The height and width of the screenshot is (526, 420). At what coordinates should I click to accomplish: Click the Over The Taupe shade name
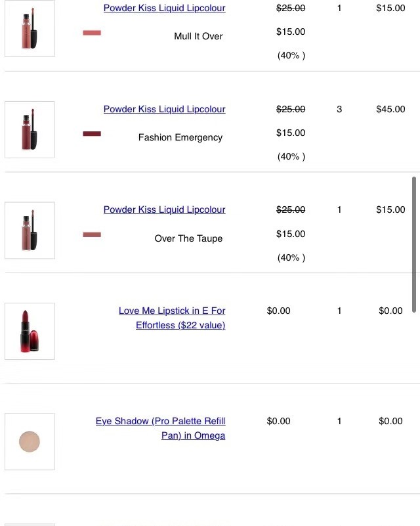click(x=188, y=238)
